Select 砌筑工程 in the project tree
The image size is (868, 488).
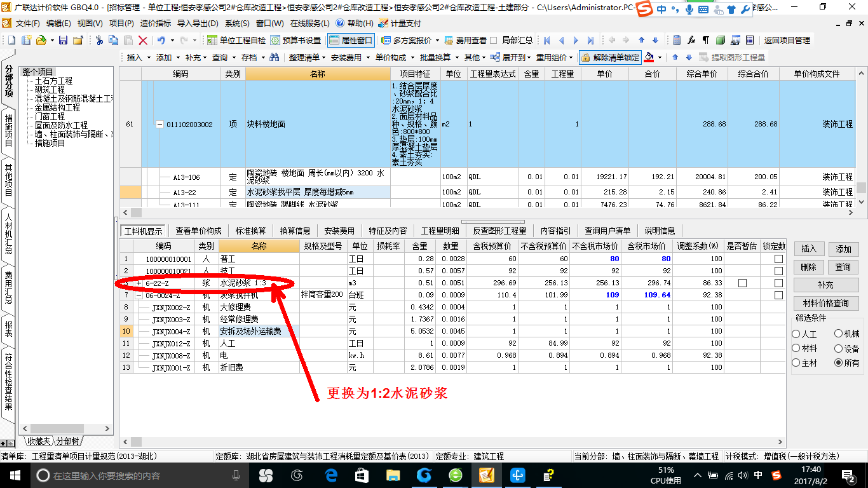pyautogui.click(x=50, y=90)
